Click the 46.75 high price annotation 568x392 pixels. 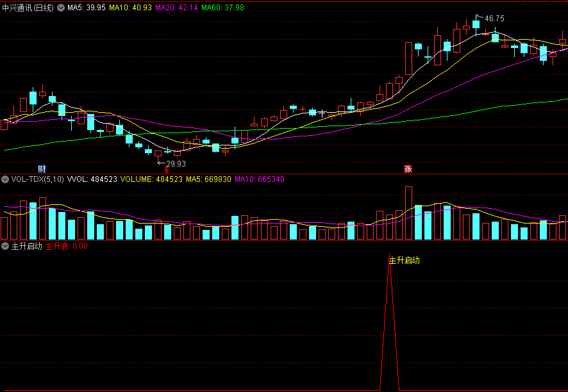tap(494, 19)
